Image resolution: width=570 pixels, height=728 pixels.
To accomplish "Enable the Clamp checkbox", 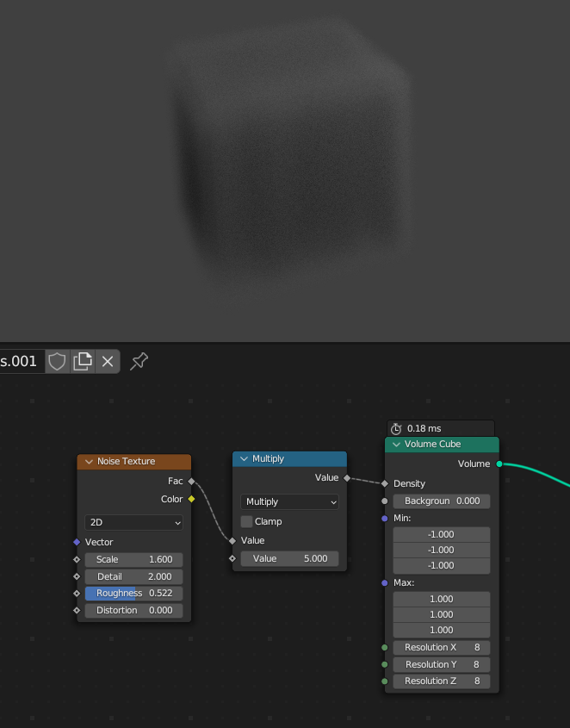I will [x=247, y=521].
